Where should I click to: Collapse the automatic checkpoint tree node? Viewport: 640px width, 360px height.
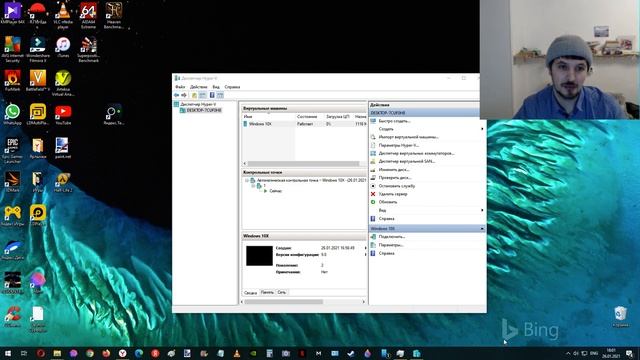247,180
